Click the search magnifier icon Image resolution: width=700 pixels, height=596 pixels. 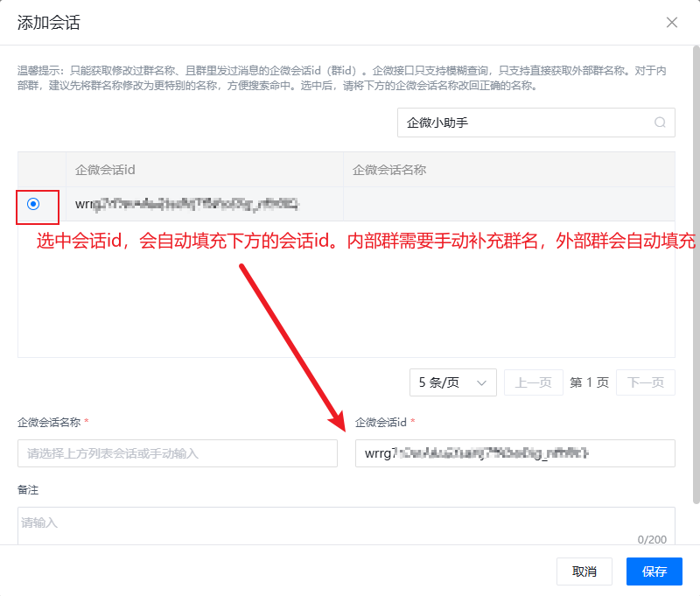(x=661, y=123)
